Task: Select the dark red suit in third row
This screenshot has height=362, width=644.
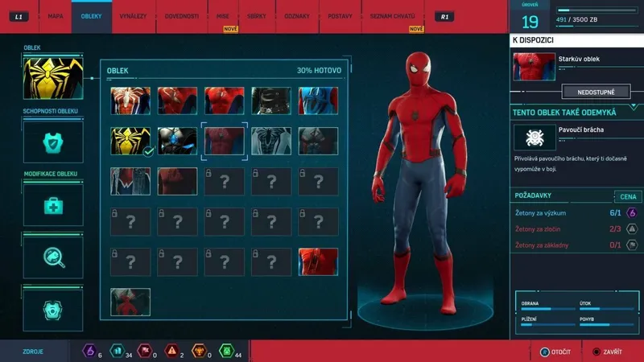Action: tap(177, 181)
